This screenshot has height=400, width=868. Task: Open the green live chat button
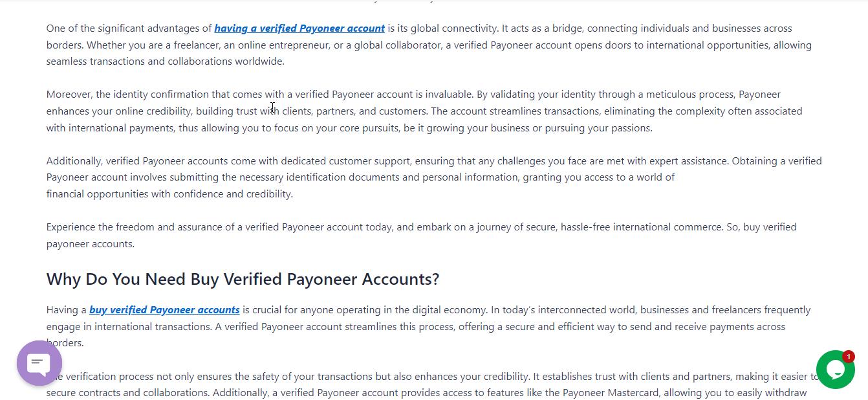point(835,370)
